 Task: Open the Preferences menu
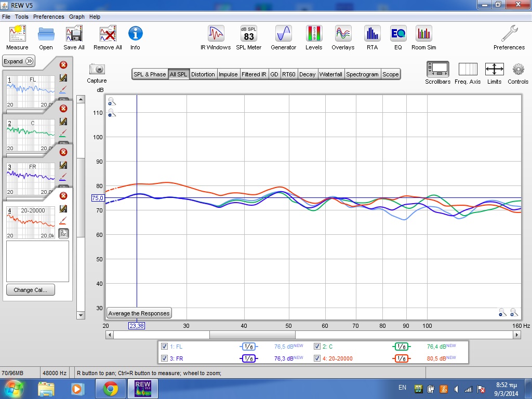pyautogui.click(x=48, y=17)
